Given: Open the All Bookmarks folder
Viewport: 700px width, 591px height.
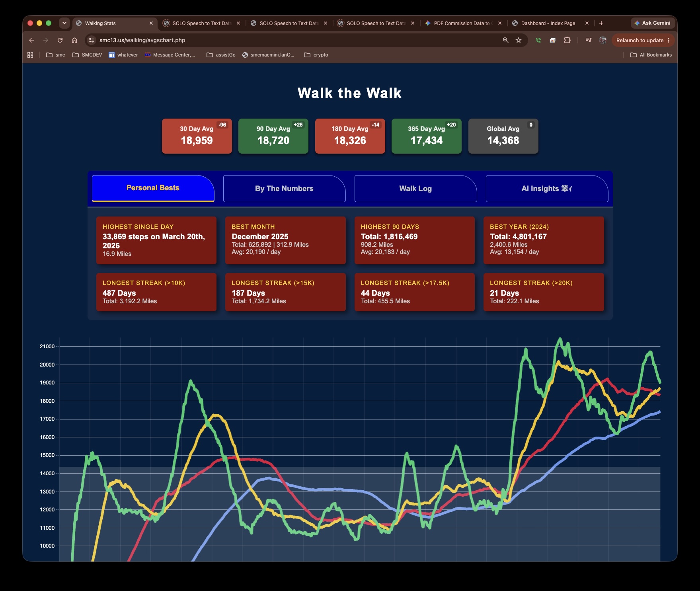Looking at the screenshot, I should tap(651, 55).
